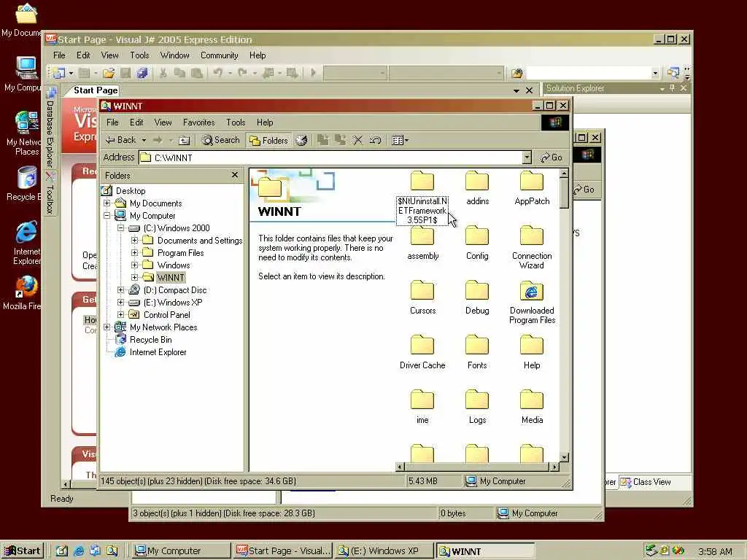The width and height of the screenshot is (747, 560).
Task: Select the Config folder icon
Action: [x=477, y=236]
